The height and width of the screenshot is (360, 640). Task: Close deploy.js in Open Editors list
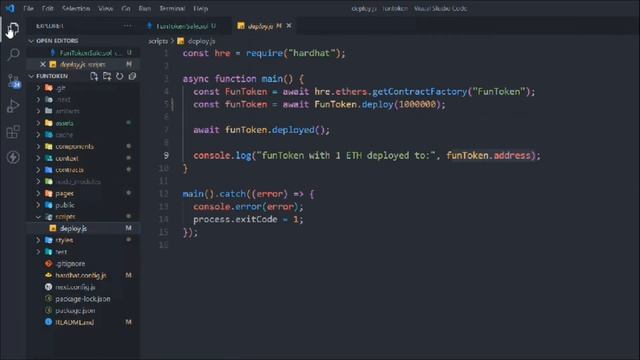[x=42, y=64]
